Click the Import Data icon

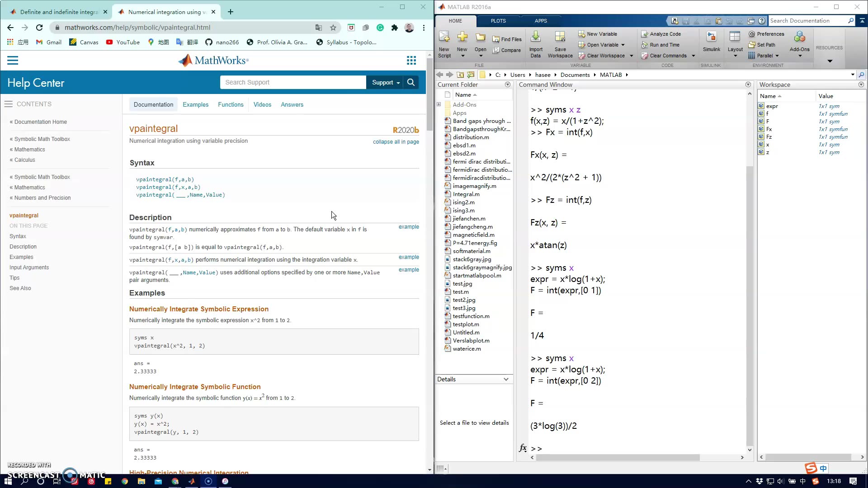(x=536, y=45)
